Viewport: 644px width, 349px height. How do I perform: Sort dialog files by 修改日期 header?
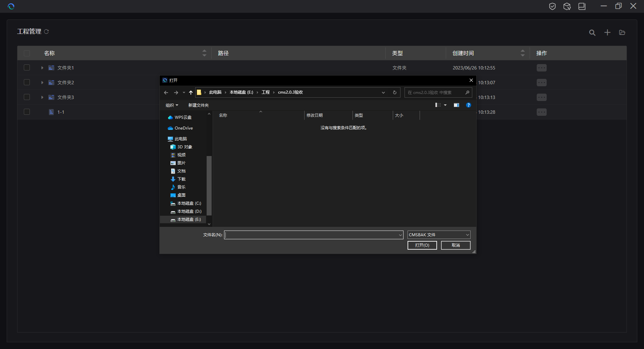tap(328, 115)
